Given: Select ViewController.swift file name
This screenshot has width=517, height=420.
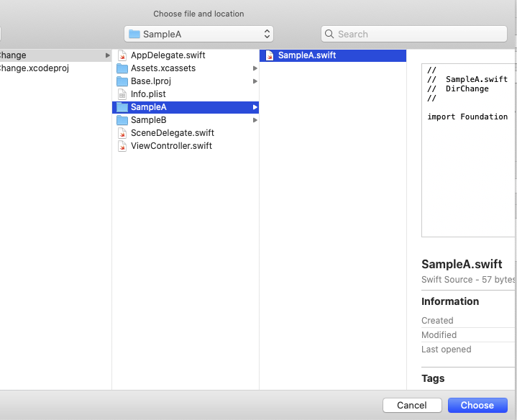Looking at the screenshot, I should click(x=171, y=146).
